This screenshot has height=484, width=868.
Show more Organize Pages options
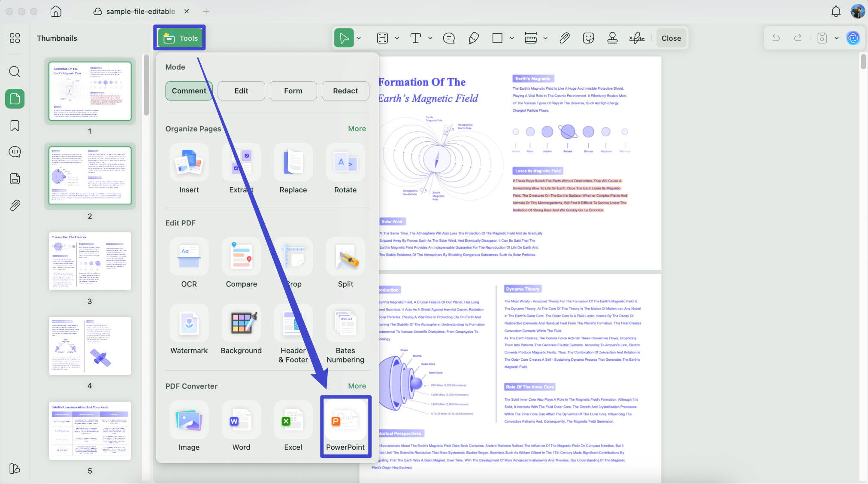(x=357, y=128)
